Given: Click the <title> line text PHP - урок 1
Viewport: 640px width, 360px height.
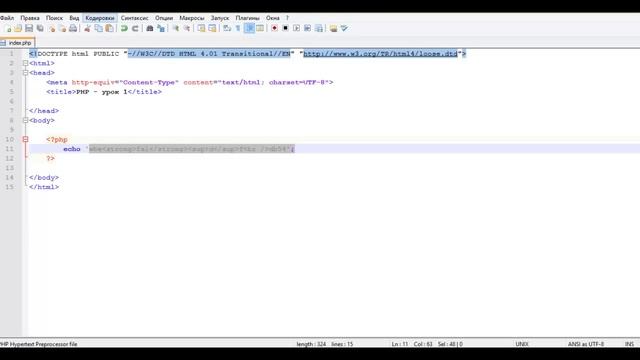Looking at the screenshot, I should coord(102,92).
